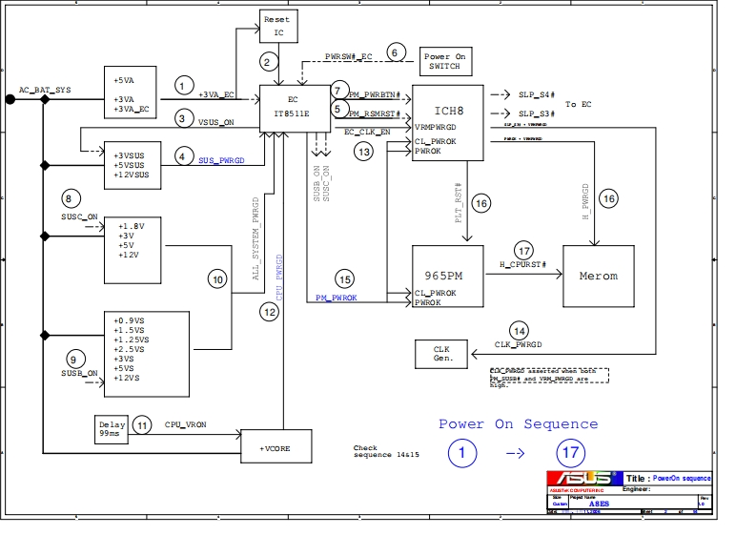Select the Reset IC block

[x=279, y=27]
